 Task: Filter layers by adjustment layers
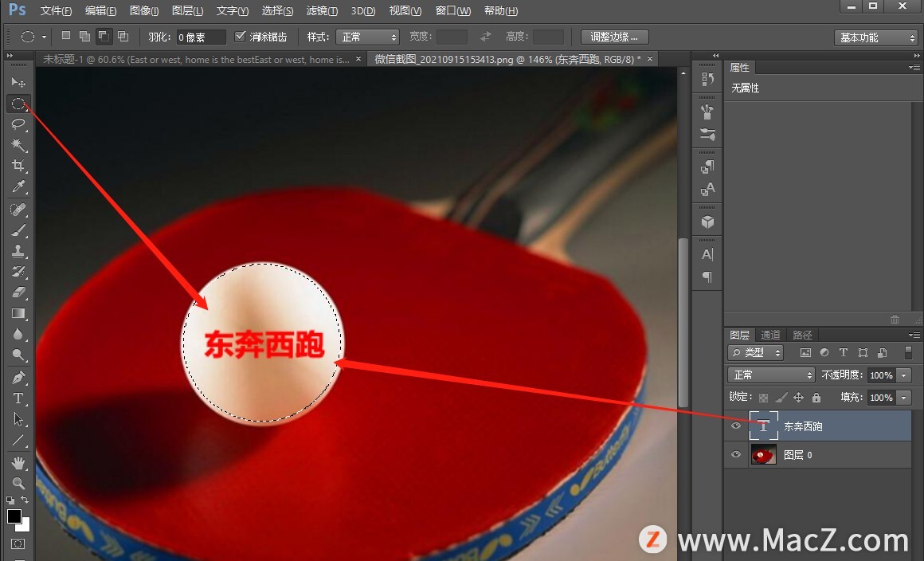click(x=824, y=352)
